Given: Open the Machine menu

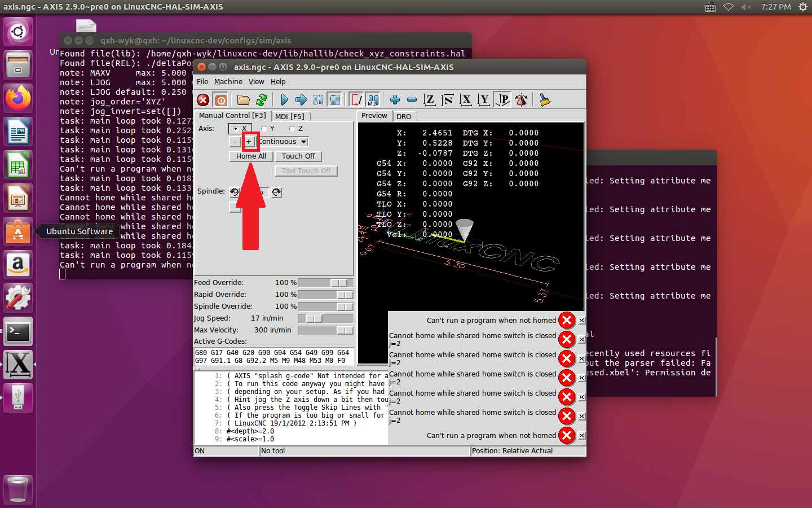Looking at the screenshot, I should coord(228,82).
